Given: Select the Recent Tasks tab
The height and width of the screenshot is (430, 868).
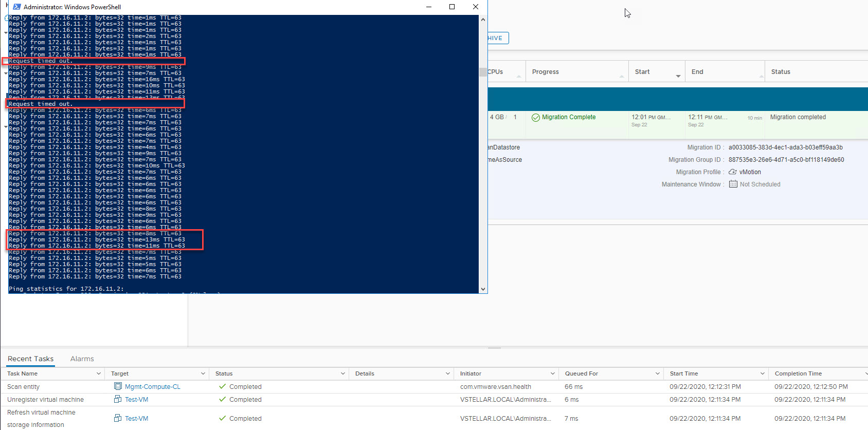Looking at the screenshot, I should click(30, 359).
